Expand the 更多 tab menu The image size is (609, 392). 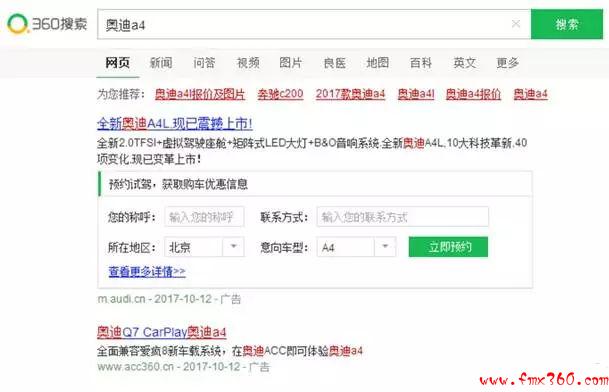click(508, 63)
